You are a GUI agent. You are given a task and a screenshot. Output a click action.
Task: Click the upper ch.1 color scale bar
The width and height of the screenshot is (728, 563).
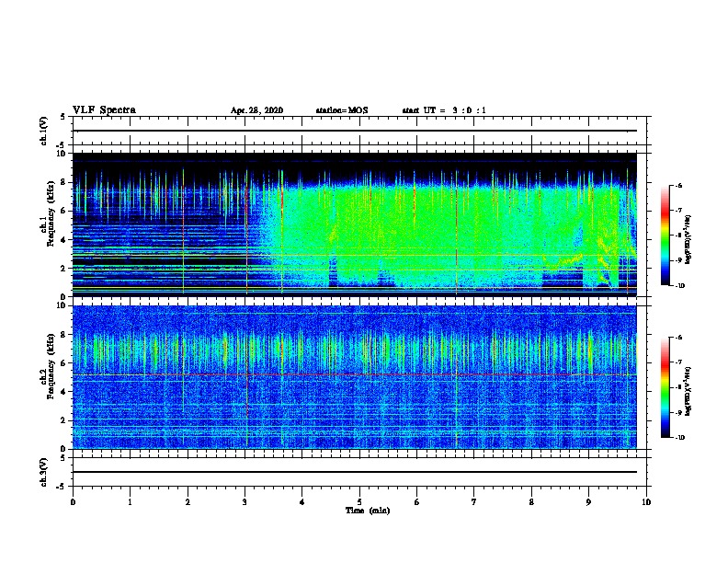point(665,236)
